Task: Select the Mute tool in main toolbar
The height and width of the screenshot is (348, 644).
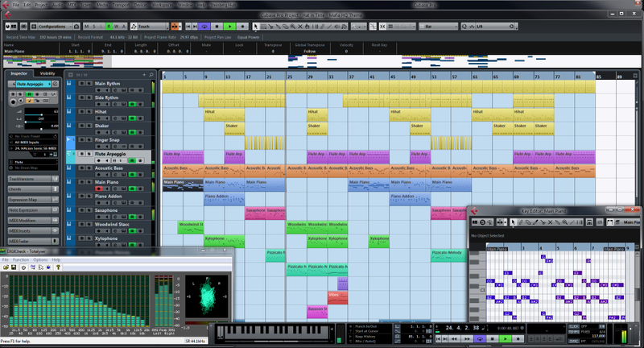Action: (x=299, y=27)
